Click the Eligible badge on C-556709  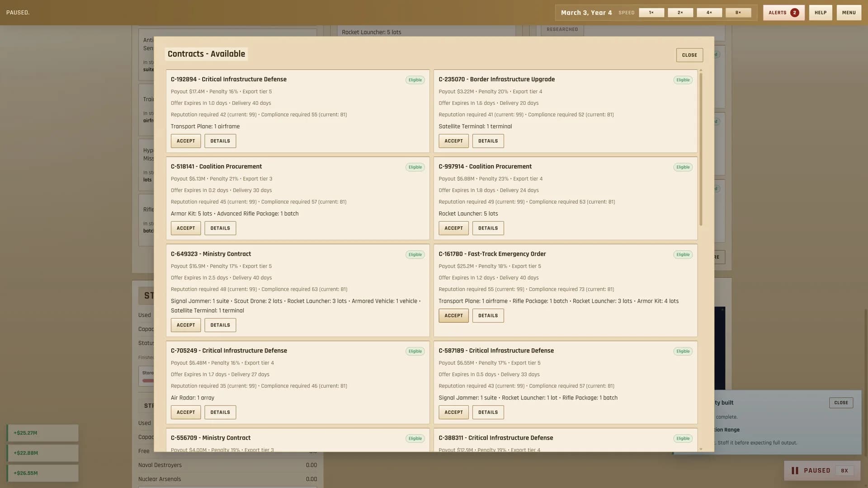(x=415, y=438)
